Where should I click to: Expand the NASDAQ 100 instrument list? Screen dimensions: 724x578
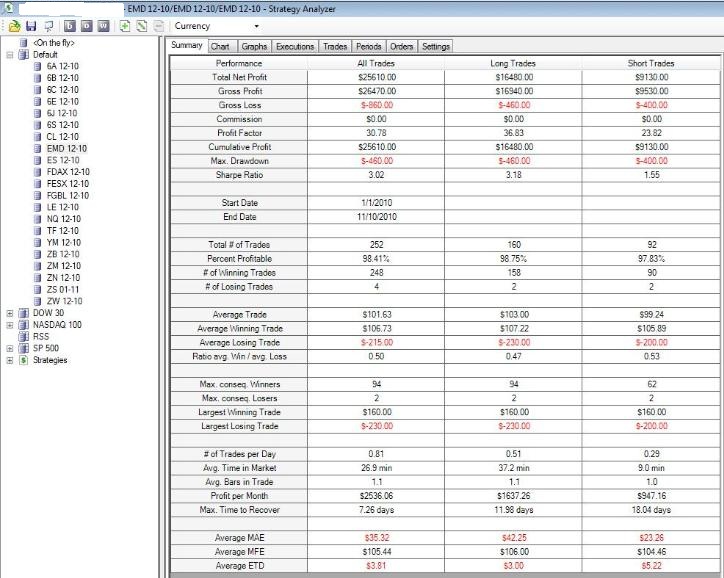[x=10, y=325]
